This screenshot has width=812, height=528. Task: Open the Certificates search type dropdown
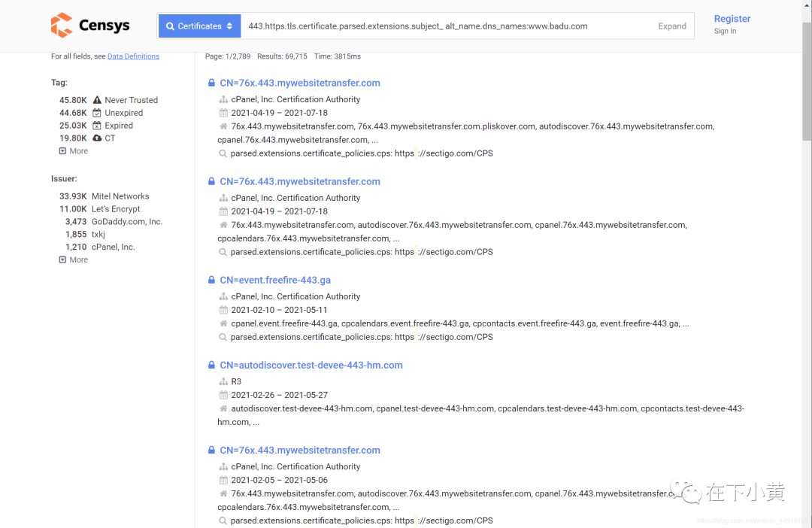[x=199, y=26]
